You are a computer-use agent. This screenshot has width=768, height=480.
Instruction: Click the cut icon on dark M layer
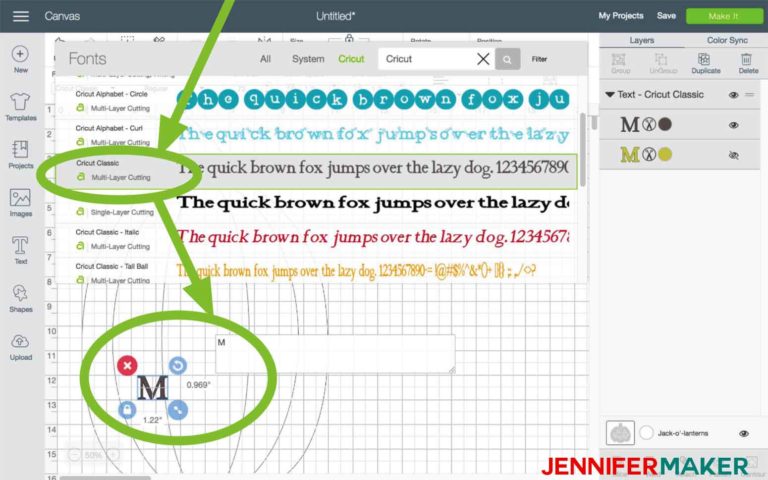[649, 124]
